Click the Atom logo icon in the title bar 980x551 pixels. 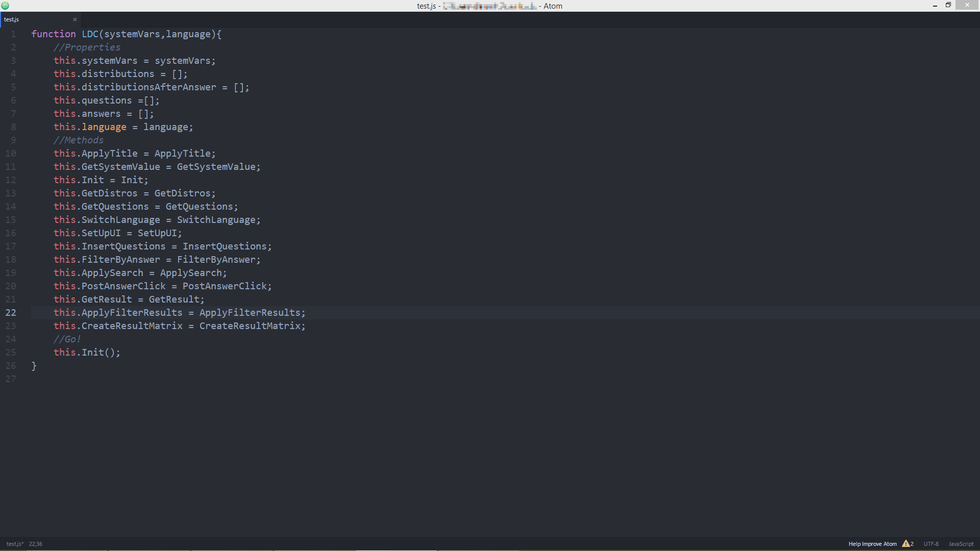pyautogui.click(x=5, y=6)
